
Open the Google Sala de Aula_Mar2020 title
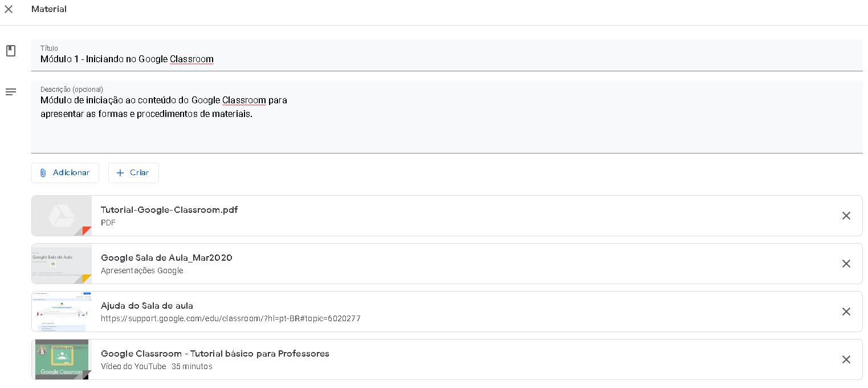coord(166,258)
